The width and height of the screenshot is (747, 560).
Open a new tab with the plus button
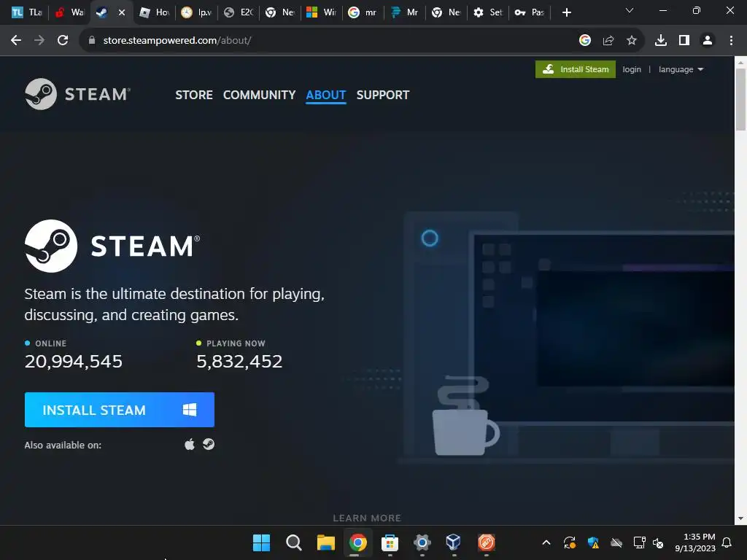click(566, 12)
